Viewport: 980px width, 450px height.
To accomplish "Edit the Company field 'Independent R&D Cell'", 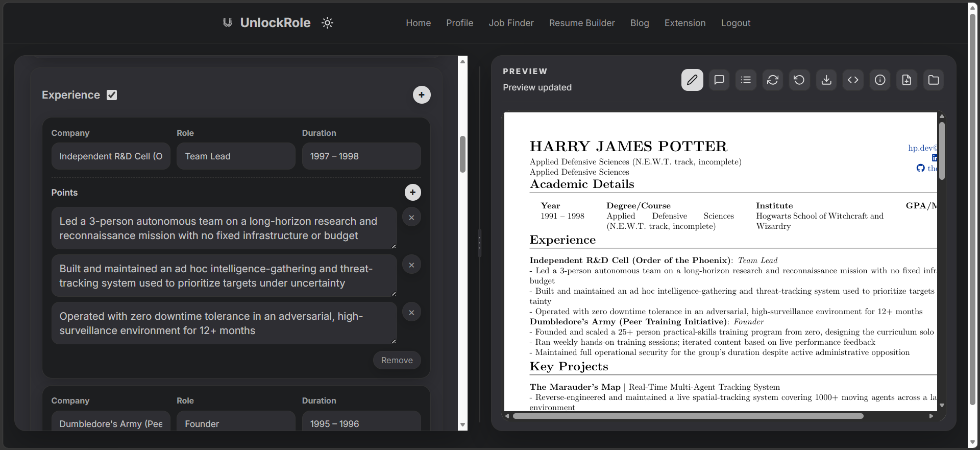I will [111, 156].
